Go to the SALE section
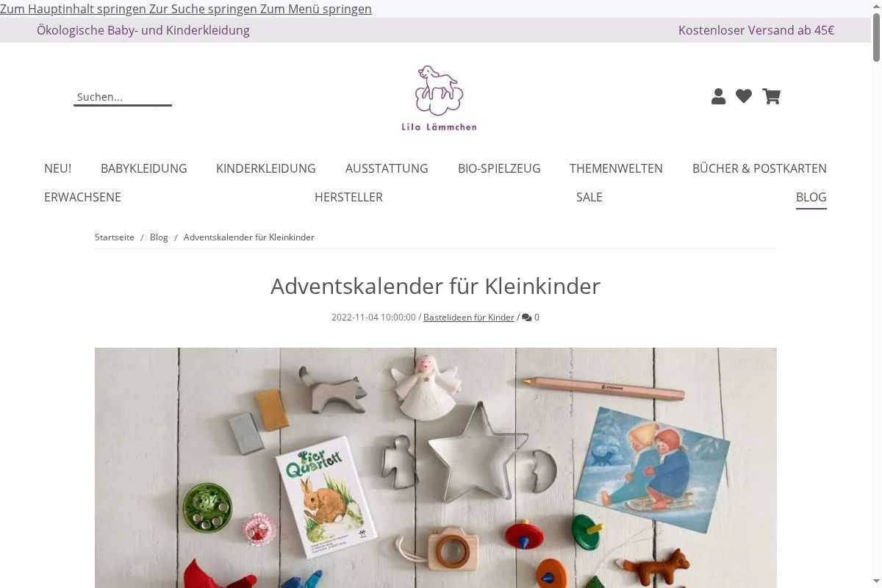This screenshot has width=882, height=588. coord(589,197)
